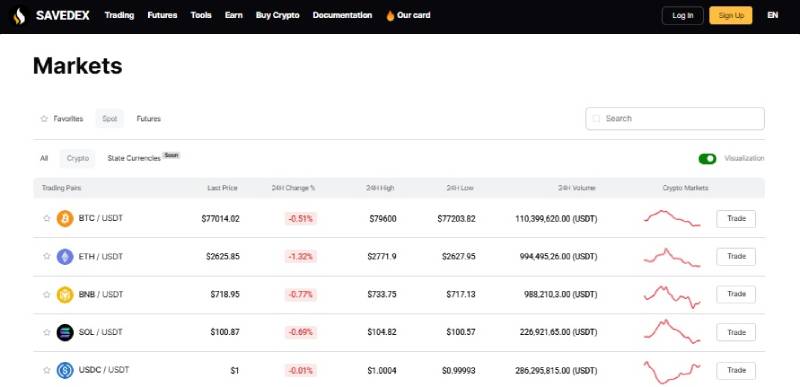
Task: Select the Crypto filter
Action: (x=78, y=159)
